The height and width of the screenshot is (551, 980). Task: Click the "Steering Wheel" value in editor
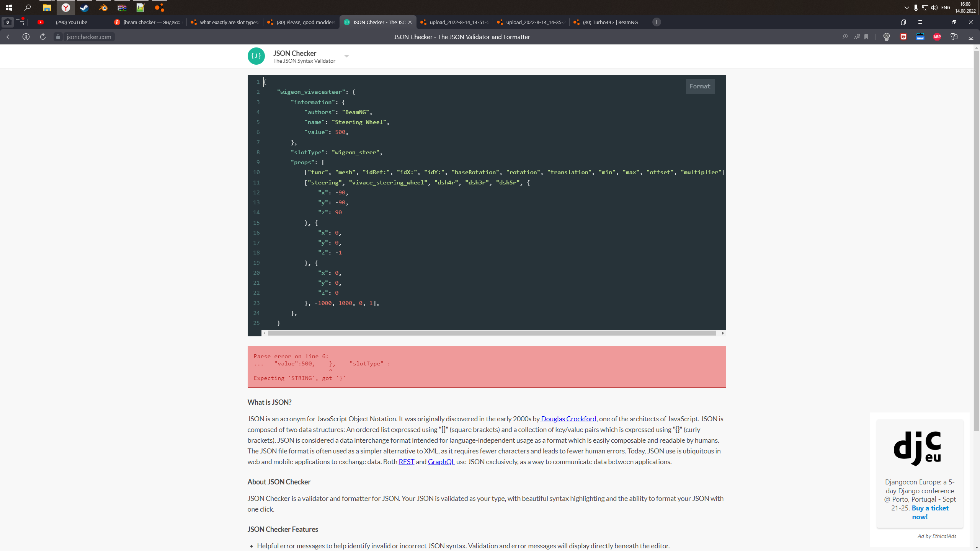[359, 122]
